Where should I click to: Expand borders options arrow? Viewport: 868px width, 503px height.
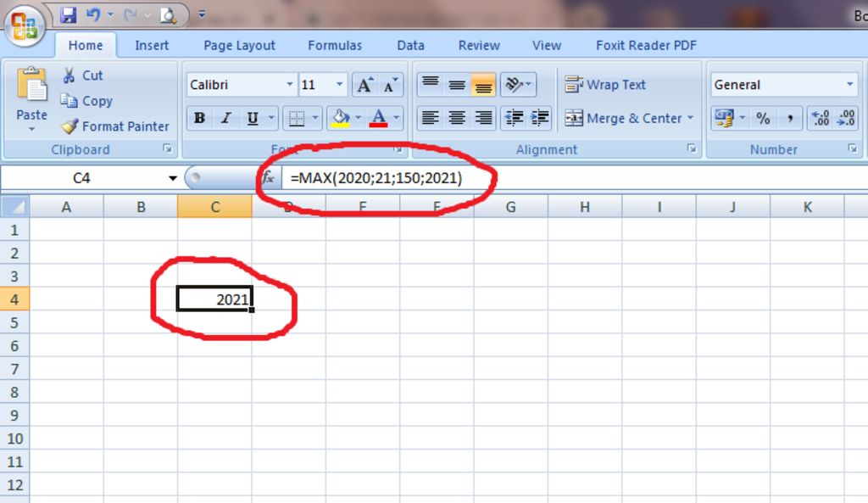pos(315,118)
